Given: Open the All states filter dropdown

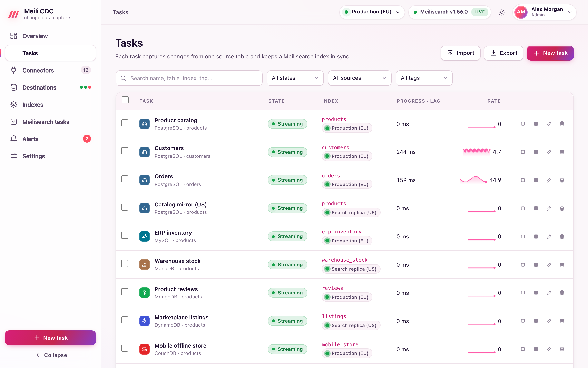Looking at the screenshot, I should point(295,78).
